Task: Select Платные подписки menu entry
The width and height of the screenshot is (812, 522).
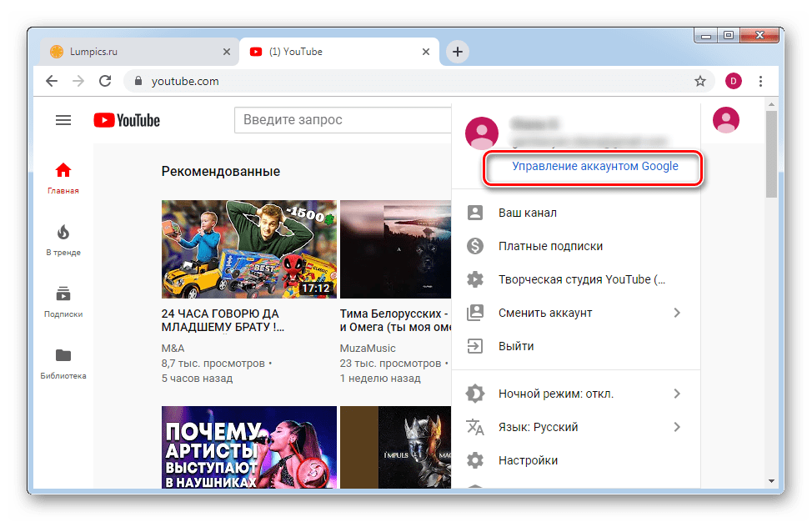Action: tap(576, 246)
